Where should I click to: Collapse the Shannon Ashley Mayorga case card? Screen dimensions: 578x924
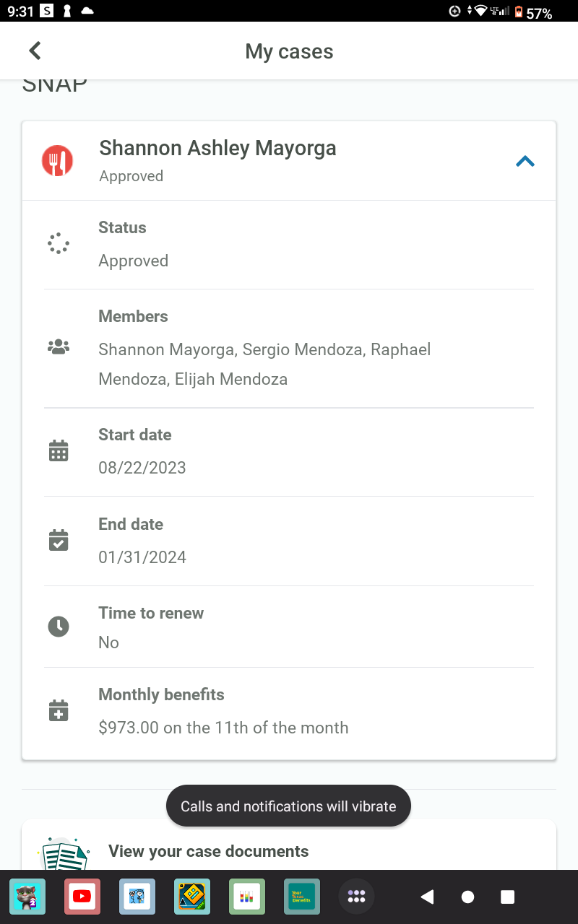click(x=525, y=162)
